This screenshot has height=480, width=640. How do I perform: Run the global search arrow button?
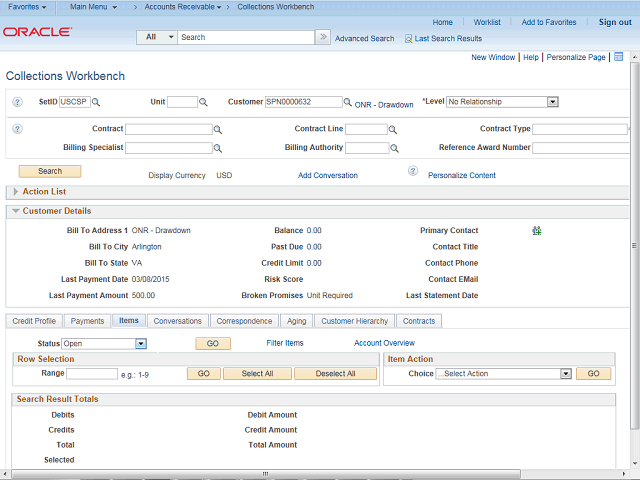(322, 37)
